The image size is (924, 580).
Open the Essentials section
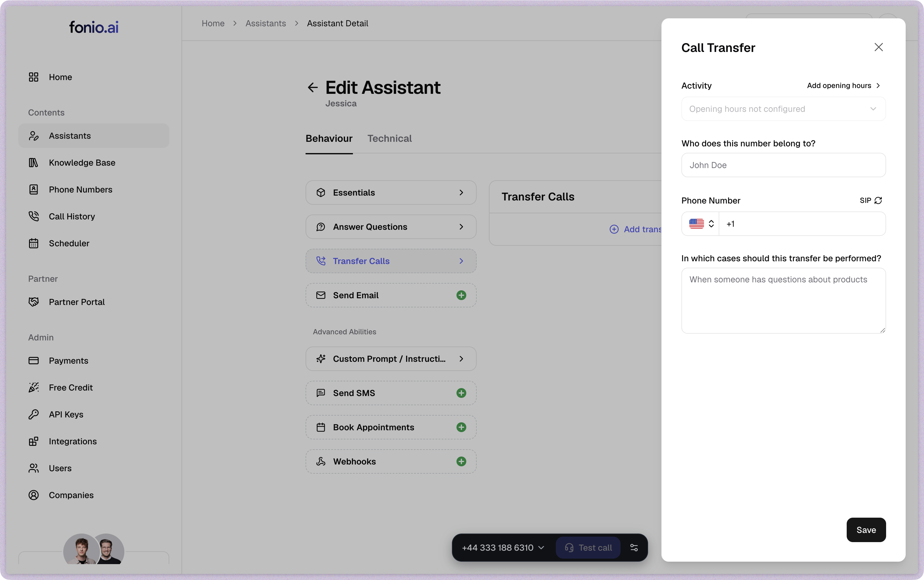(x=391, y=193)
